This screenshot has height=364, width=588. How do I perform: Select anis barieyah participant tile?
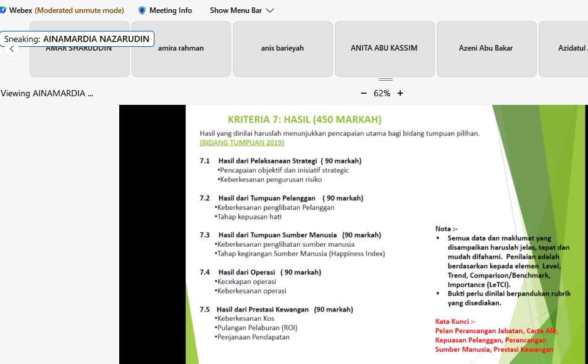[283, 49]
